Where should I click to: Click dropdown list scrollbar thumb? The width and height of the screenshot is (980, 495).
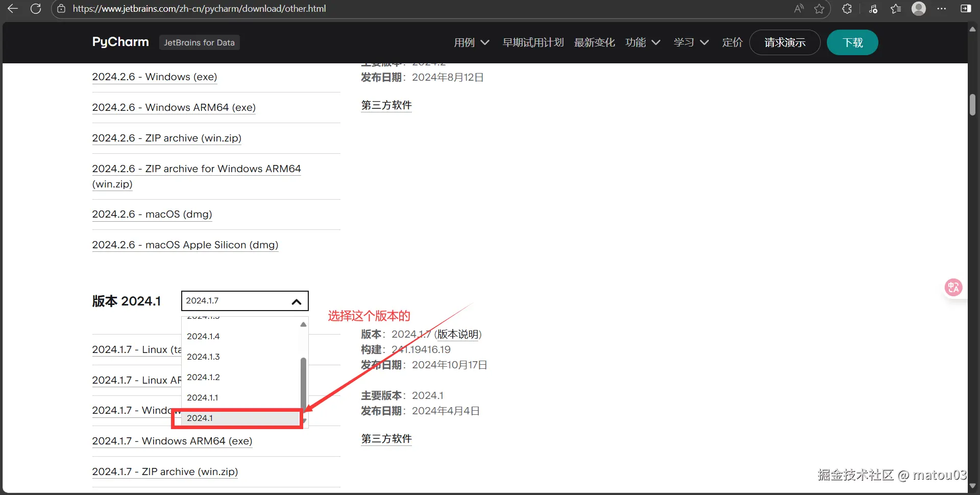pyautogui.click(x=304, y=383)
